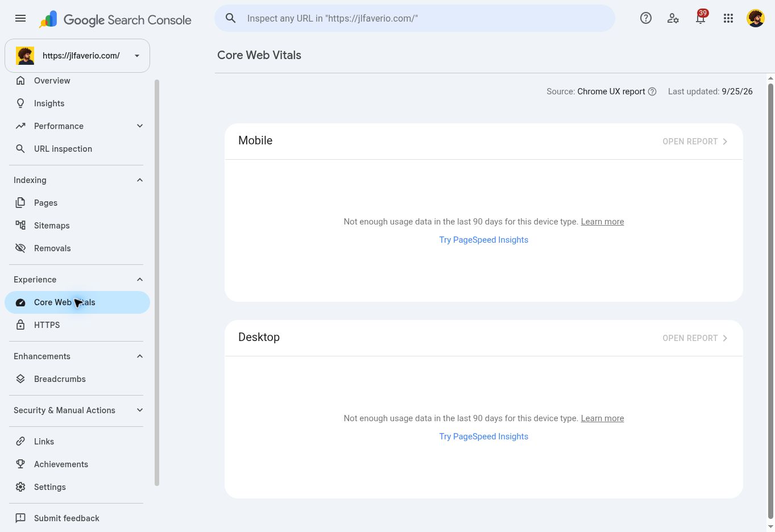The height and width of the screenshot is (532, 775).
Task: Expand the Performance submenu
Action: coord(140,126)
